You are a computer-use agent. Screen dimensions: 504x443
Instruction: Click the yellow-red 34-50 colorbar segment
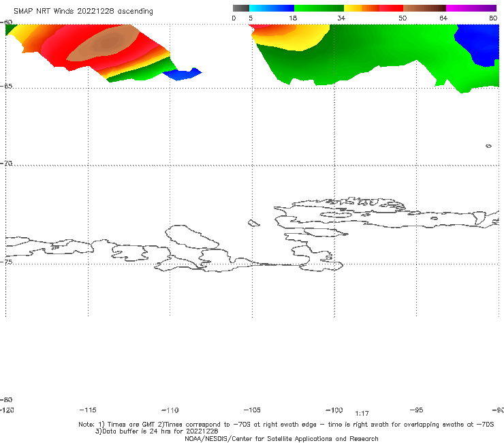click(x=373, y=8)
